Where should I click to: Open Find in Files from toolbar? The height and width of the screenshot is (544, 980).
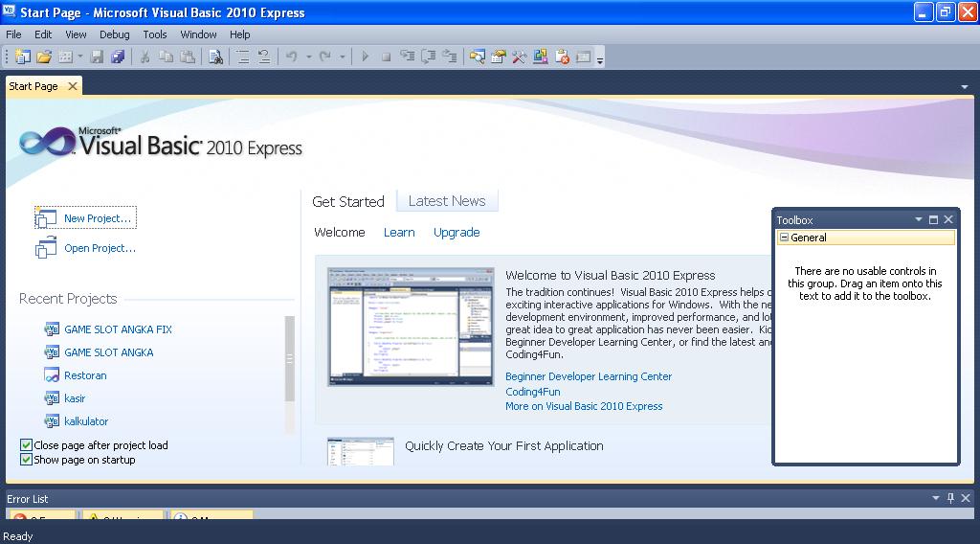point(215,57)
